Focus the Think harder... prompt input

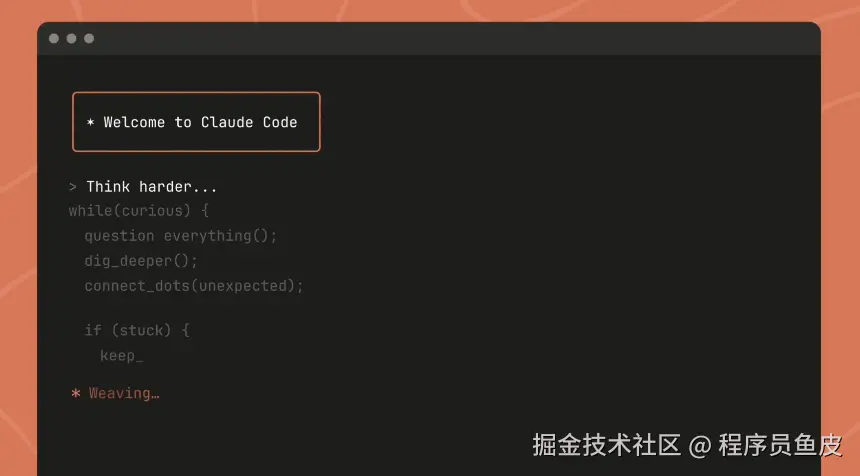[151, 187]
